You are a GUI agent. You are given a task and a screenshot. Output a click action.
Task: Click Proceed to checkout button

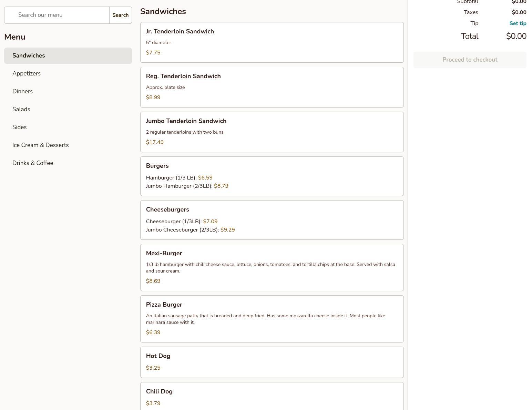tap(470, 60)
